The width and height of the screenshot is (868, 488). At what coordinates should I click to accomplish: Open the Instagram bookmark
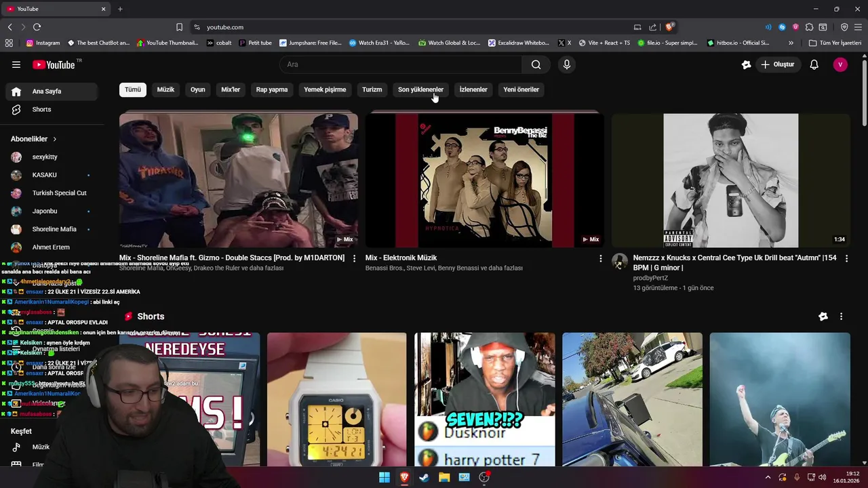pyautogui.click(x=43, y=43)
